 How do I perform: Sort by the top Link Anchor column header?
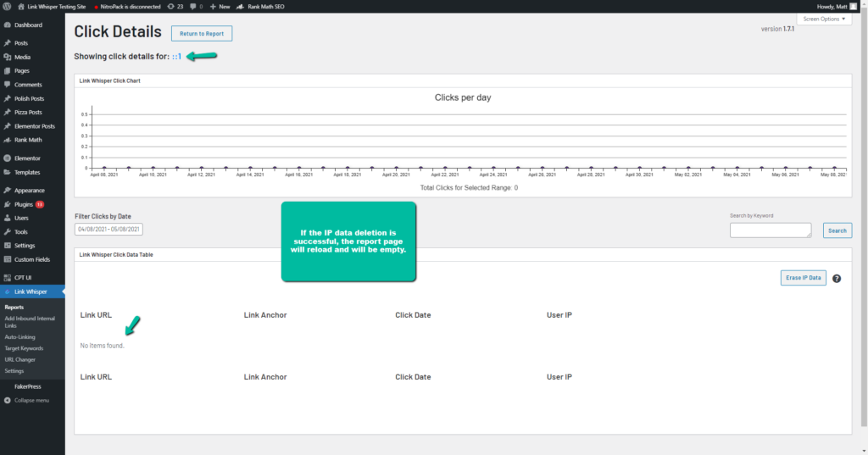(265, 315)
